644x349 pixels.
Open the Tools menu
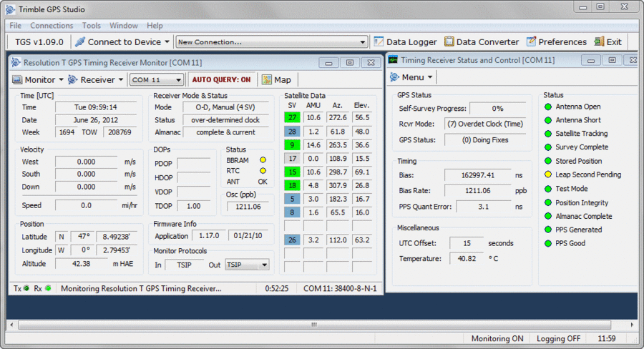(91, 26)
